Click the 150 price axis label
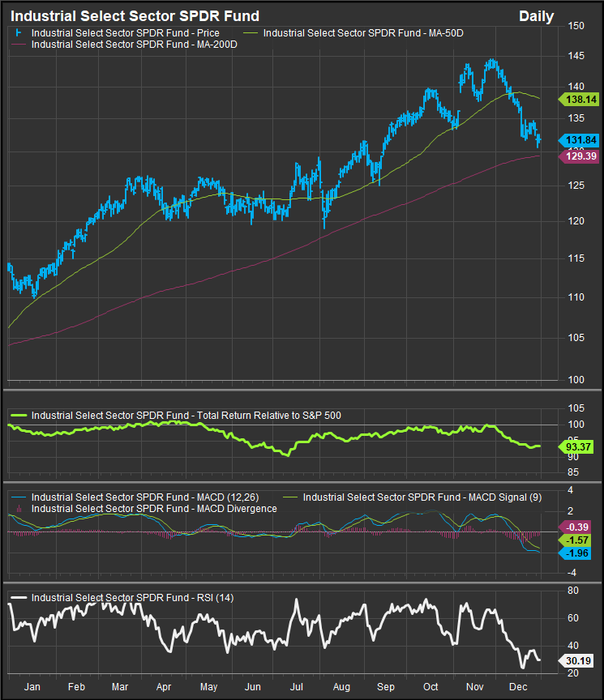This screenshot has width=604, height=700. click(576, 26)
